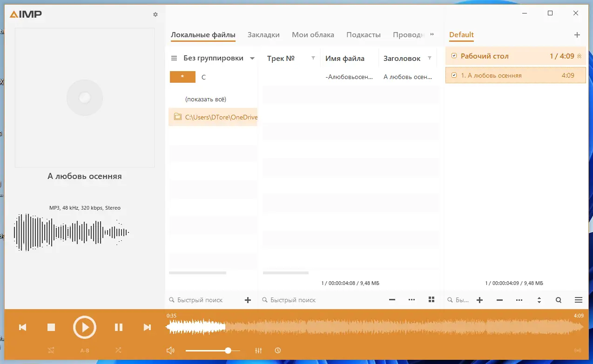Open the playlist hamburger menu
The width and height of the screenshot is (593, 364).
pos(578,300)
